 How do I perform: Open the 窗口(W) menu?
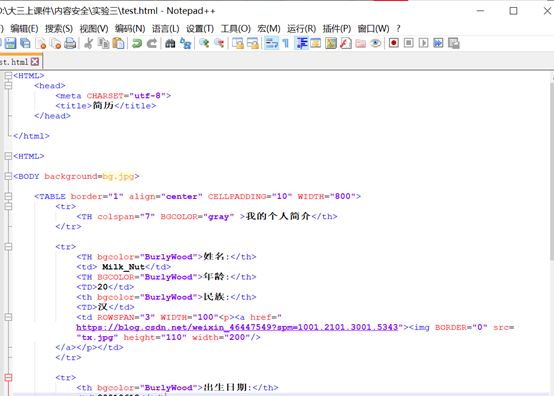[x=373, y=29]
